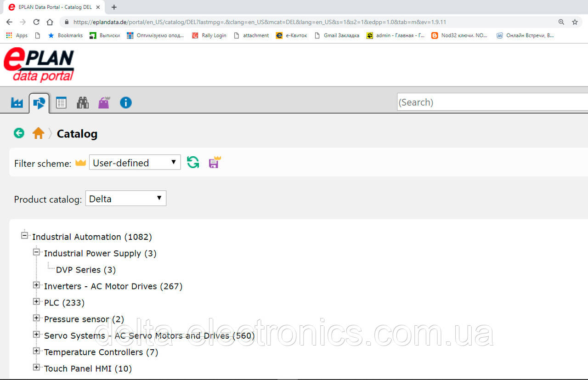Reload the browser page
This screenshot has height=380, width=588.
tap(36, 22)
